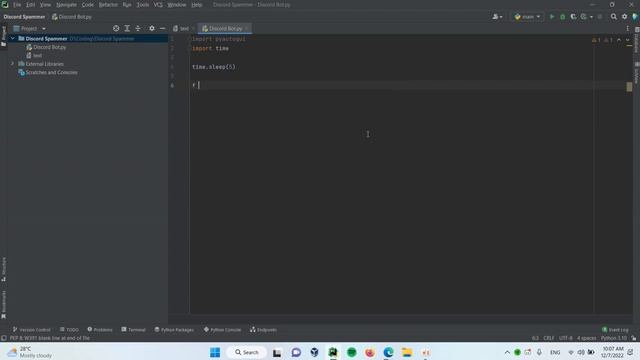Open the Tools menu
640x360 pixels.
142,5
